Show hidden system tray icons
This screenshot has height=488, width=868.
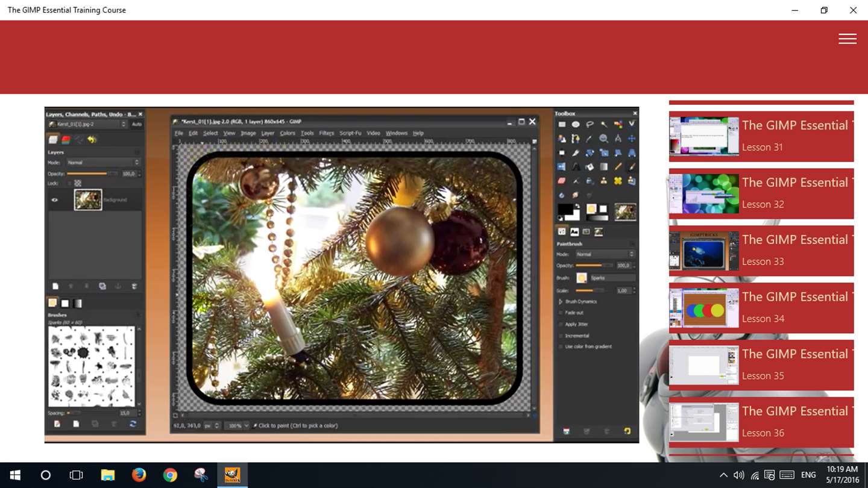click(723, 475)
